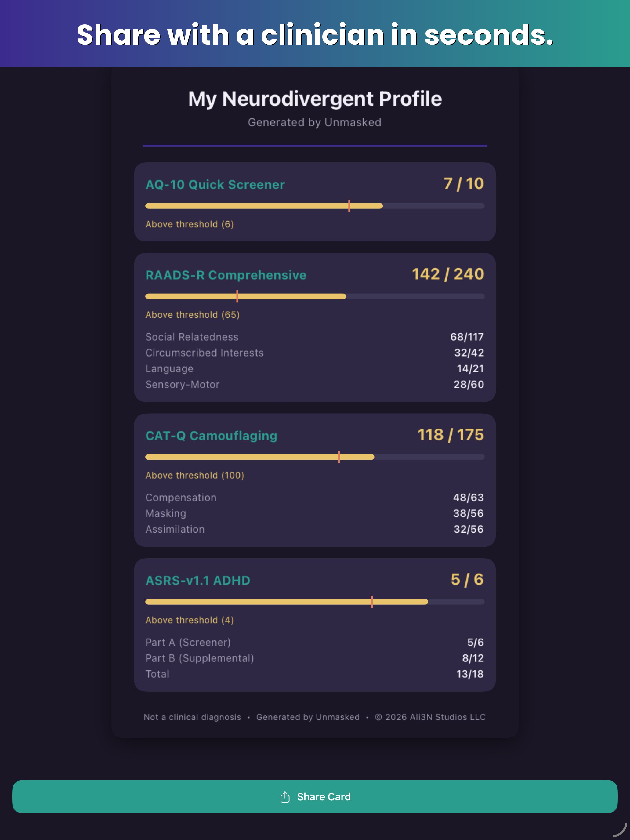The image size is (630, 840).
Task: Click the share icon beside Share Card
Action: point(285,797)
